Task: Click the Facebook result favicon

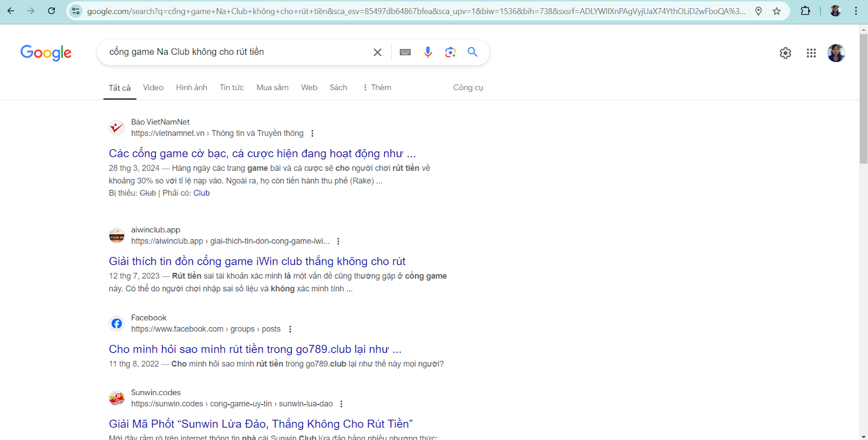Action: pyautogui.click(x=117, y=323)
